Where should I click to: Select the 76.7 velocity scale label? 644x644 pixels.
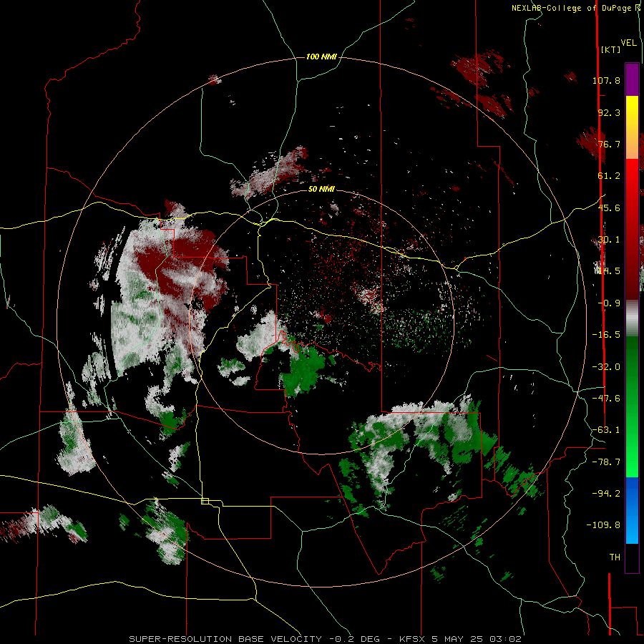click(609, 144)
